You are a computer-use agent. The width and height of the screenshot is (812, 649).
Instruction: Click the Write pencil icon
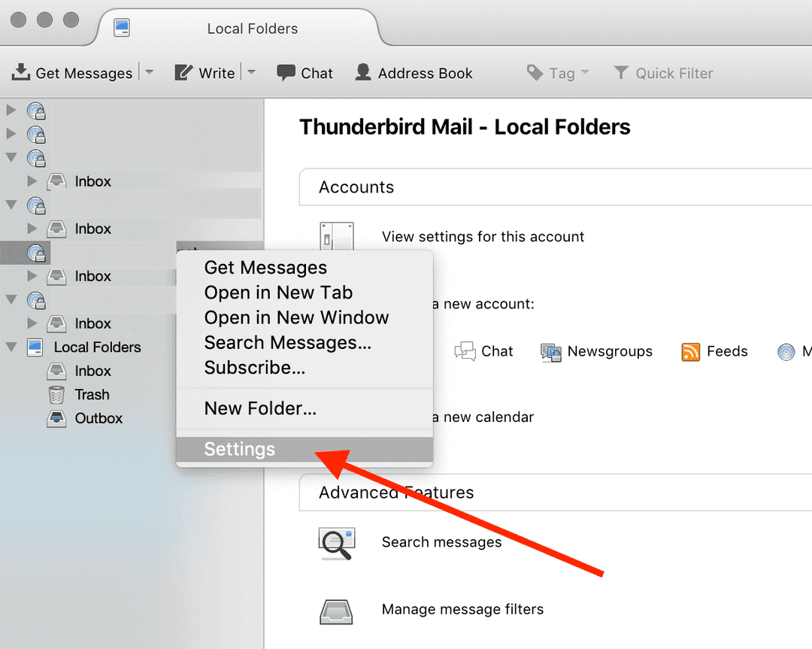[x=183, y=72]
